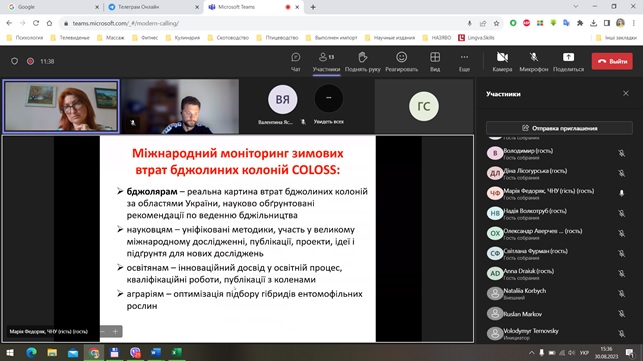Reload the page in Chrome

pyautogui.click(x=36, y=23)
